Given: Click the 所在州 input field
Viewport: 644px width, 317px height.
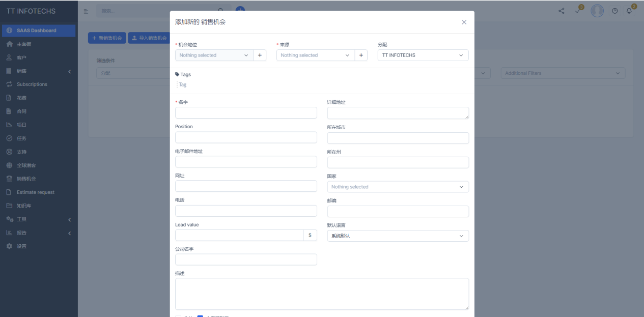Looking at the screenshot, I should (398, 162).
